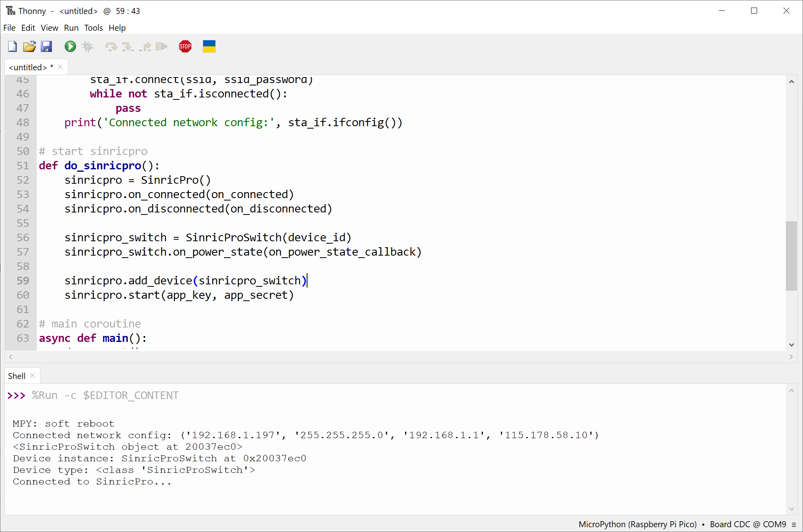Click the editor scrollbar down arrow

[791, 345]
